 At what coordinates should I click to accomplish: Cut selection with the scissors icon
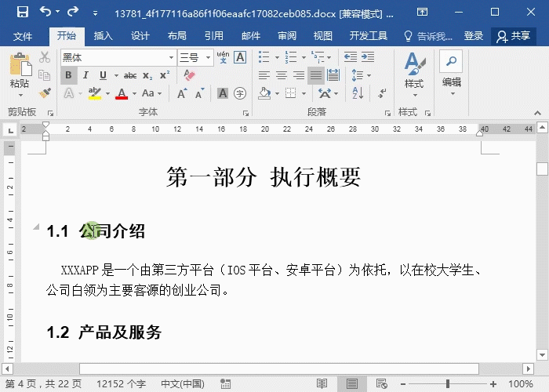click(45, 57)
